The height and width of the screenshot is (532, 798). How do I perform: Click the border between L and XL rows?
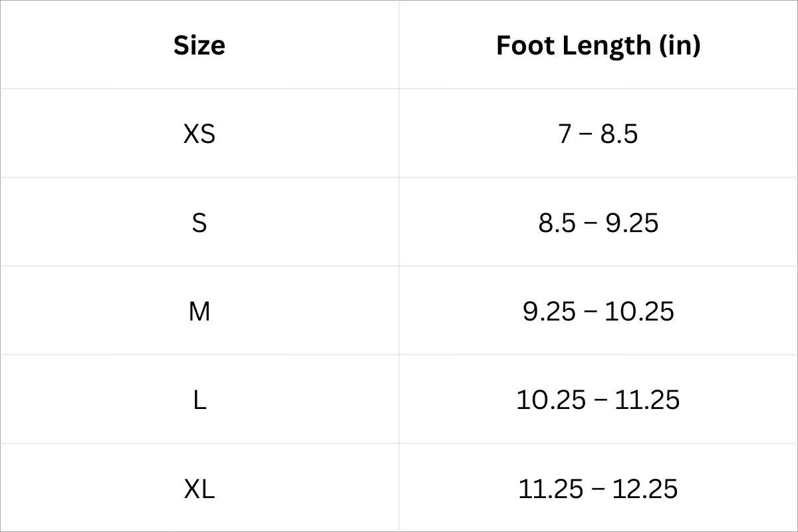[x=399, y=444]
